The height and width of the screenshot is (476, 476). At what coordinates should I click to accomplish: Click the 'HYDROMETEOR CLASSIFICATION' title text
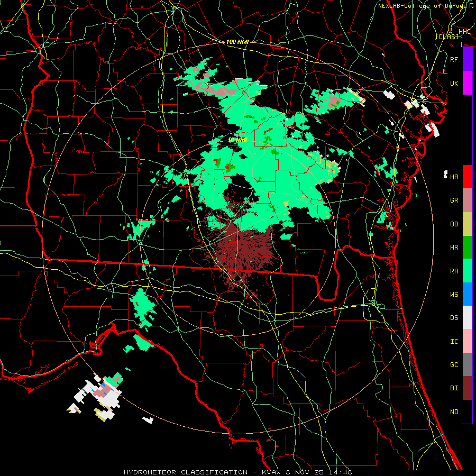click(x=186, y=472)
